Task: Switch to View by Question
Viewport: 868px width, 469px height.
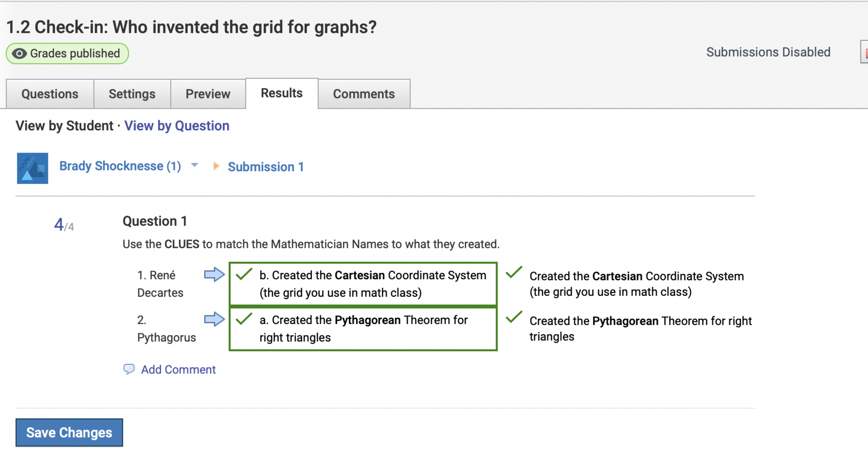Action: point(177,126)
